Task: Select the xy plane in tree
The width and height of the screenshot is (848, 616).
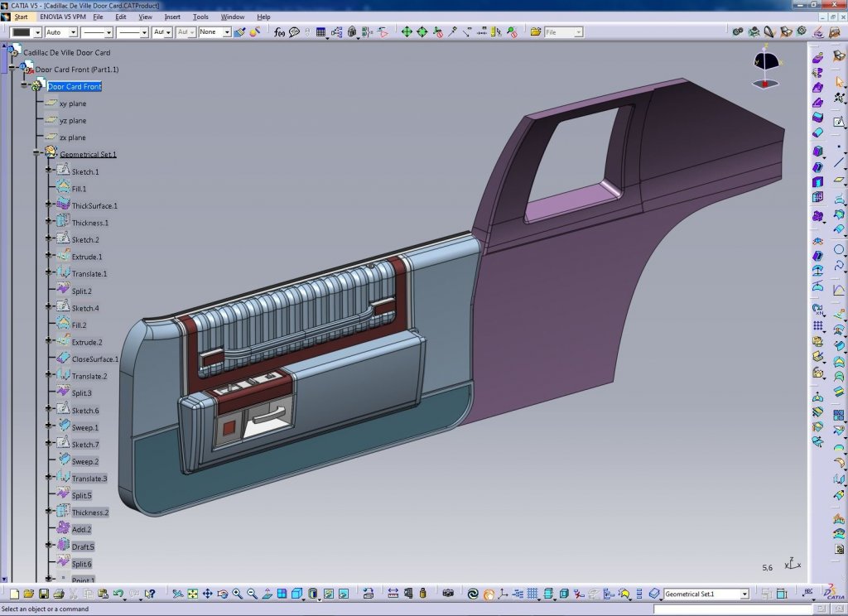Action: tap(72, 103)
